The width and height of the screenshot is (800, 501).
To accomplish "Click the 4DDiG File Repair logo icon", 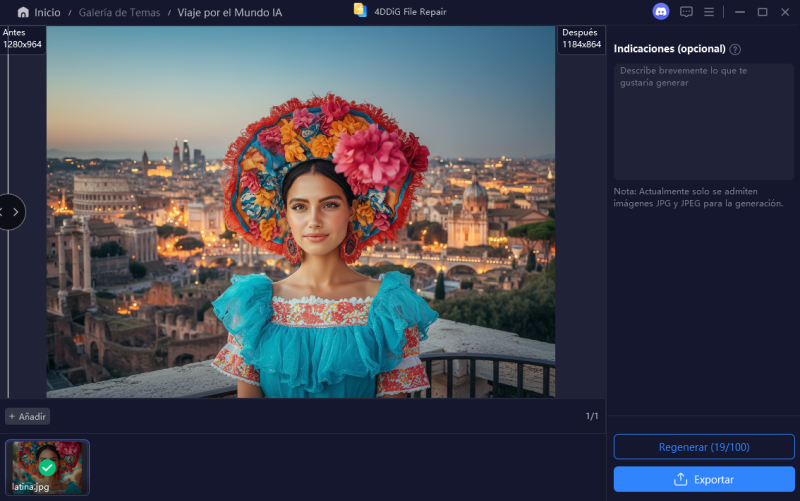I will pos(360,11).
